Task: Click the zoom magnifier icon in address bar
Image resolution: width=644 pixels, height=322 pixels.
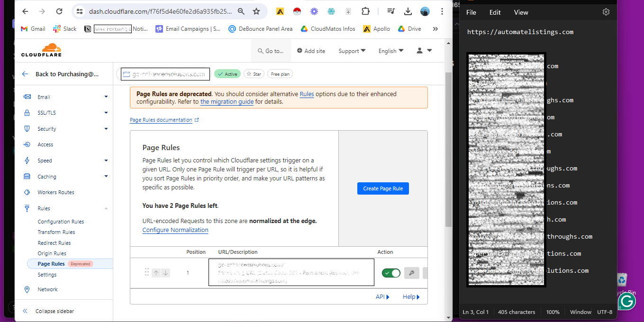Action: point(241,11)
